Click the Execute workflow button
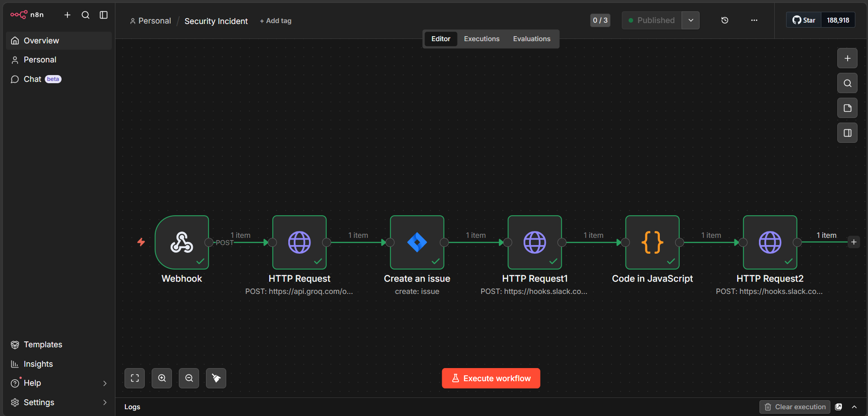868x416 pixels. pyautogui.click(x=491, y=378)
